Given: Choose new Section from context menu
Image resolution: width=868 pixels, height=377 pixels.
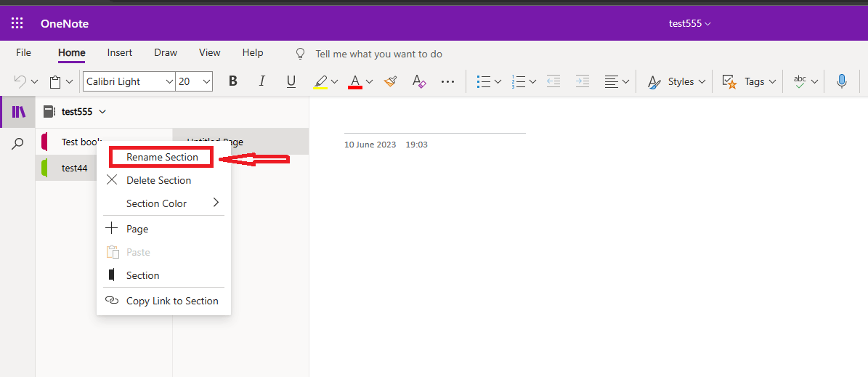Looking at the screenshot, I should pos(163,275).
